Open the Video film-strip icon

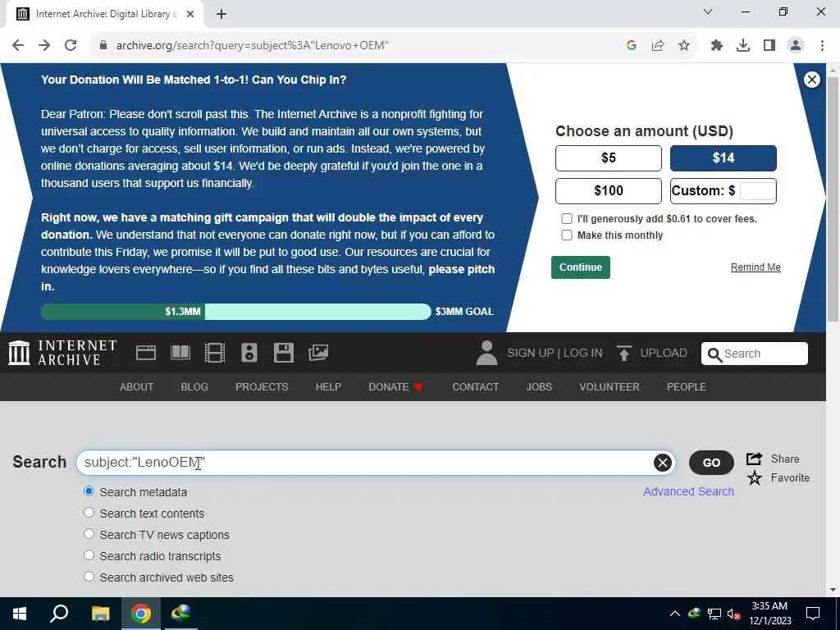pyautogui.click(x=215, y=353)
